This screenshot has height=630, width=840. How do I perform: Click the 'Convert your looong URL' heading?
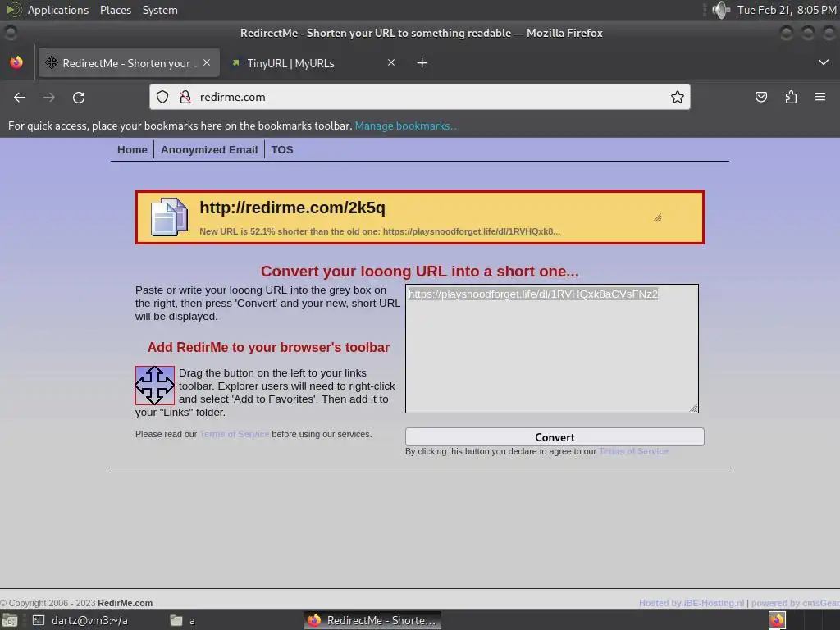tap(420, 271)
